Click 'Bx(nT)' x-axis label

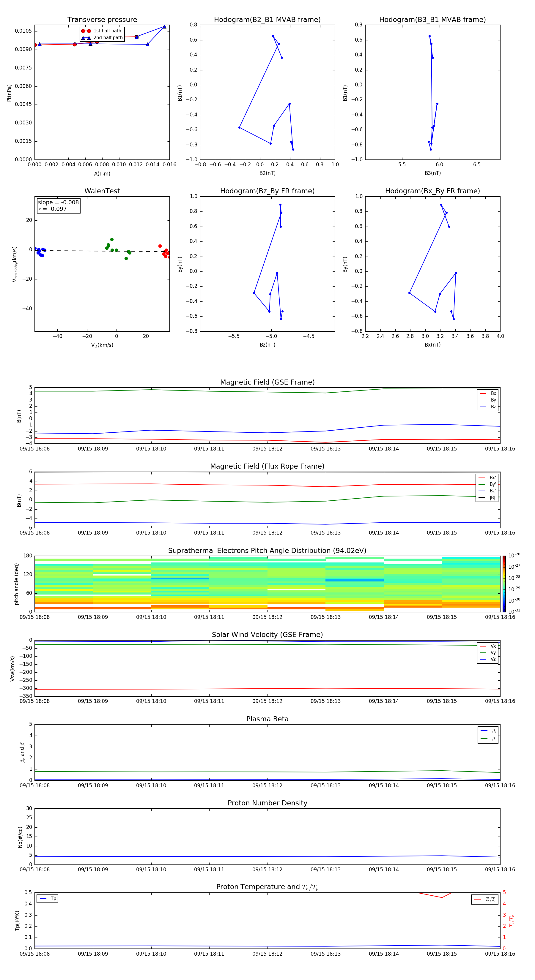(432, 345)
